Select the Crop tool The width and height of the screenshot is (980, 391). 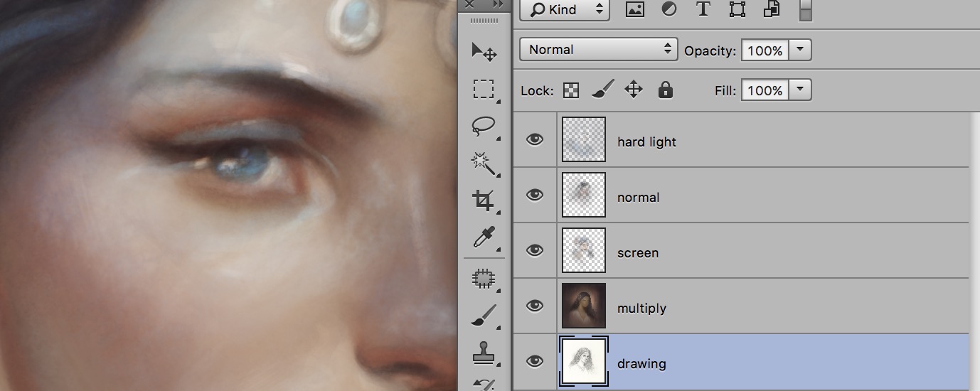484,200
